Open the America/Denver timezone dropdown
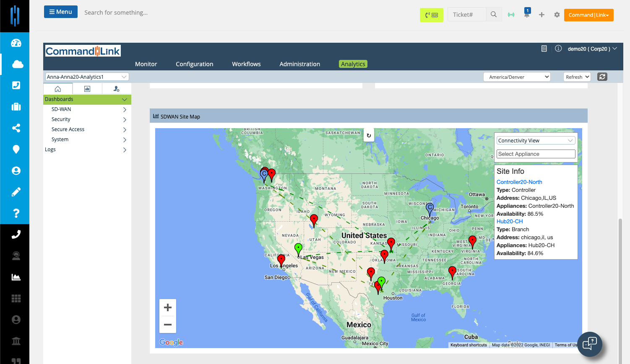 (x=517, y=77)
